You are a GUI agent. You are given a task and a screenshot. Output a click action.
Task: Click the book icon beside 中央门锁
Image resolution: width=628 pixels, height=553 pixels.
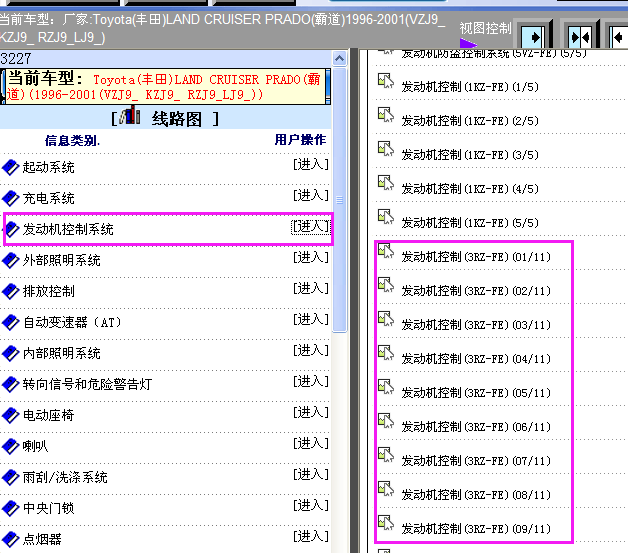[10, 508]
